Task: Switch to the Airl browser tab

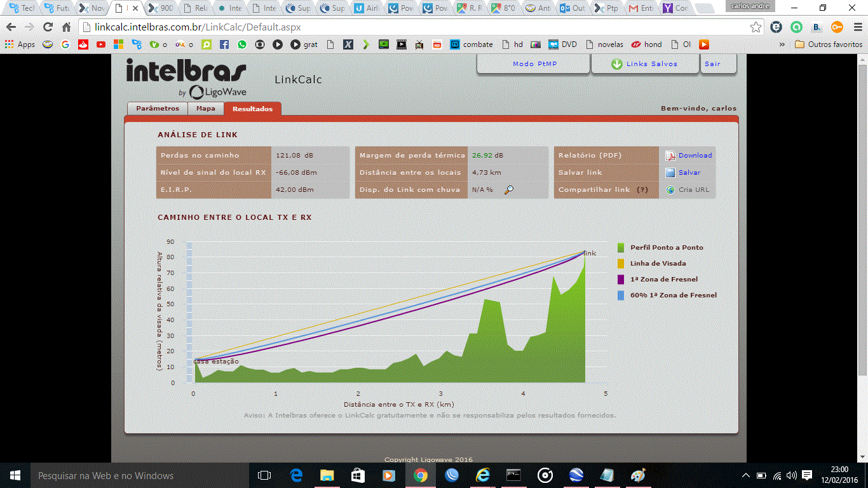Action: coord(365,8)
